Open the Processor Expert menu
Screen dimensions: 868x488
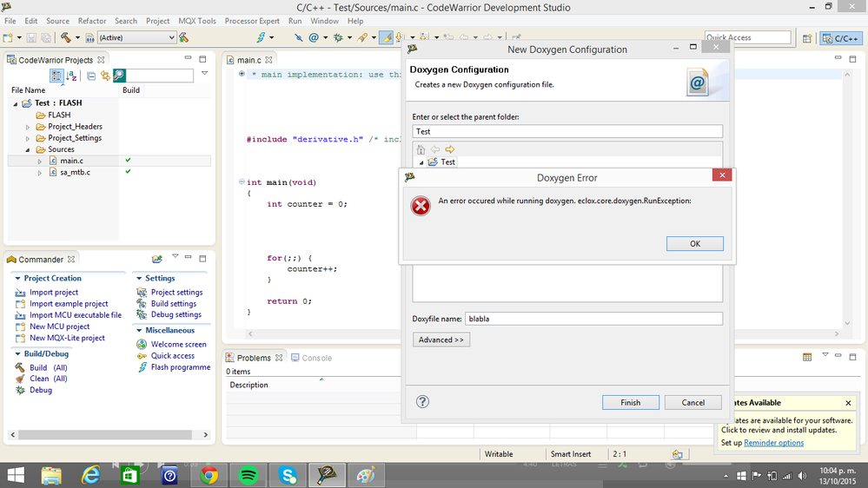click(252, 21)
